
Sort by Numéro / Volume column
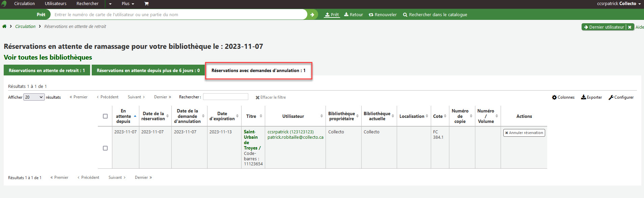pos(488,116)
